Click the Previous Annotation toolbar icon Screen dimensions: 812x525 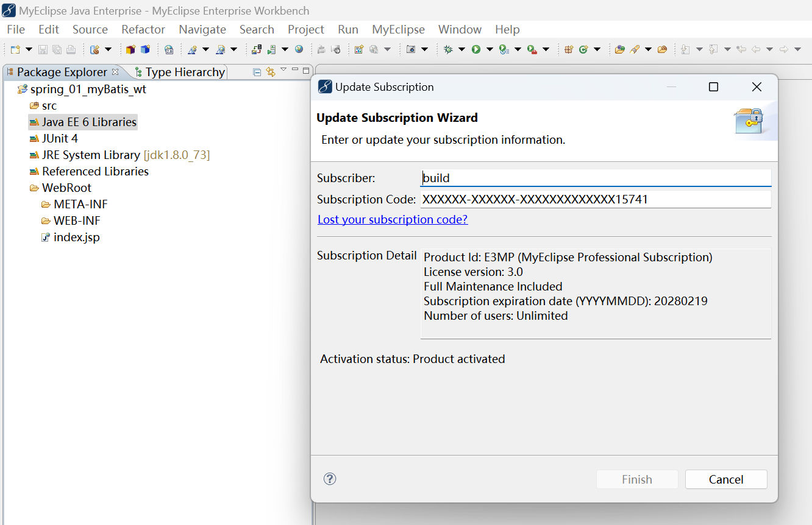(x=714, y=49)
